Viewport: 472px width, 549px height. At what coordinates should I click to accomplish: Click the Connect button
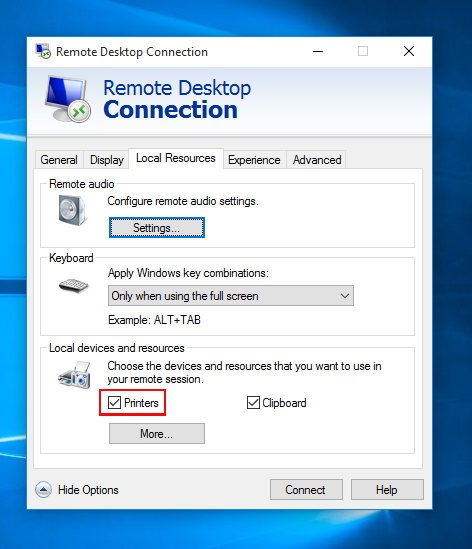(x=306, y=489)
